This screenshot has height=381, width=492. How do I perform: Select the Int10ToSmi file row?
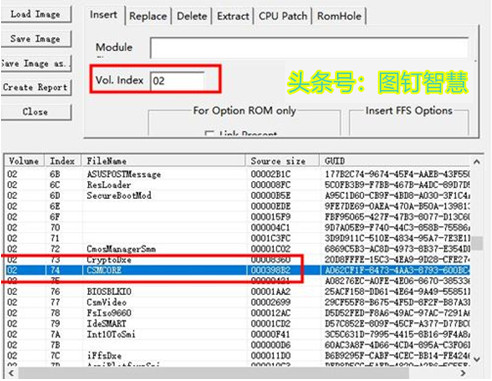coord(238,334)
